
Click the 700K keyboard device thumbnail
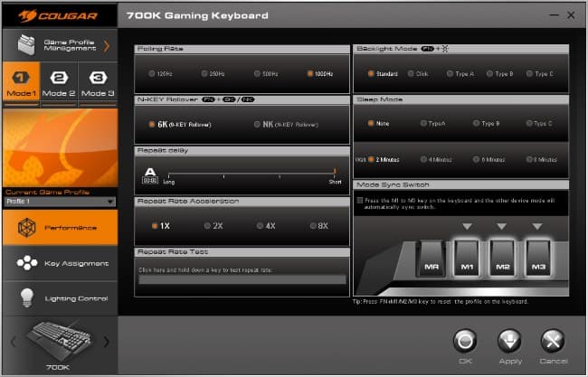point(59,340)
